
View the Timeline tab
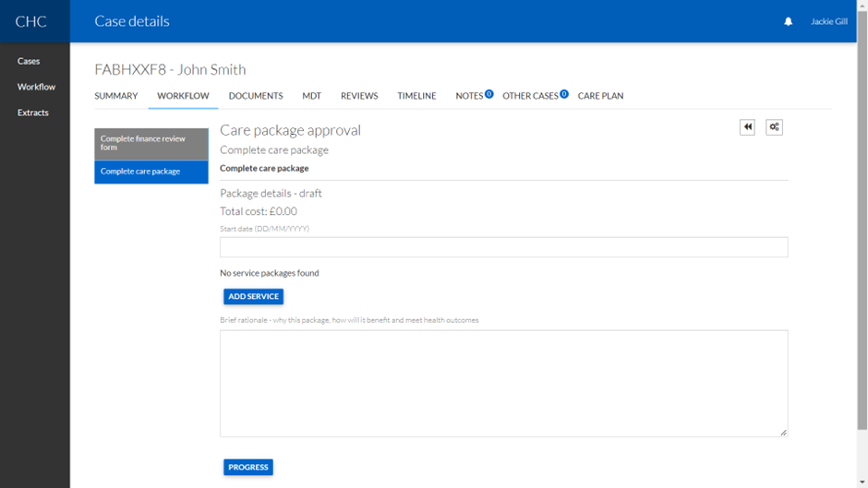click(x=416, y=96)
